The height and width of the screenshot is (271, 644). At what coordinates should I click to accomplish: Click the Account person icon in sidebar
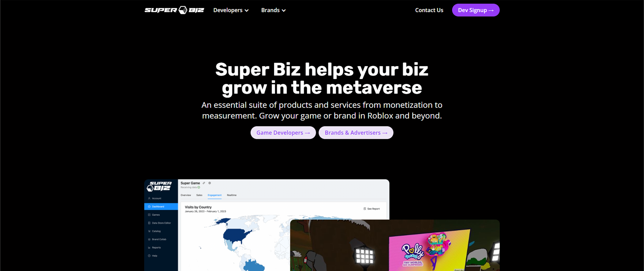pyautogui.click(x=149, y=199)
